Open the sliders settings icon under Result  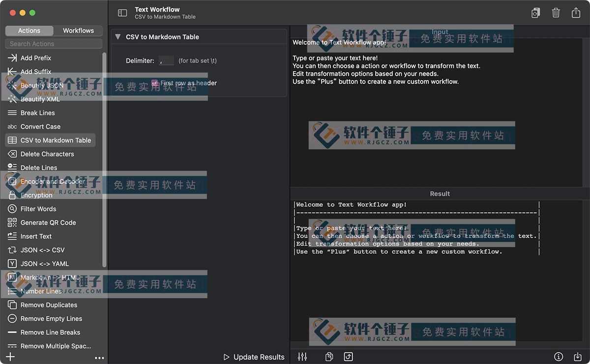[302, 357]
